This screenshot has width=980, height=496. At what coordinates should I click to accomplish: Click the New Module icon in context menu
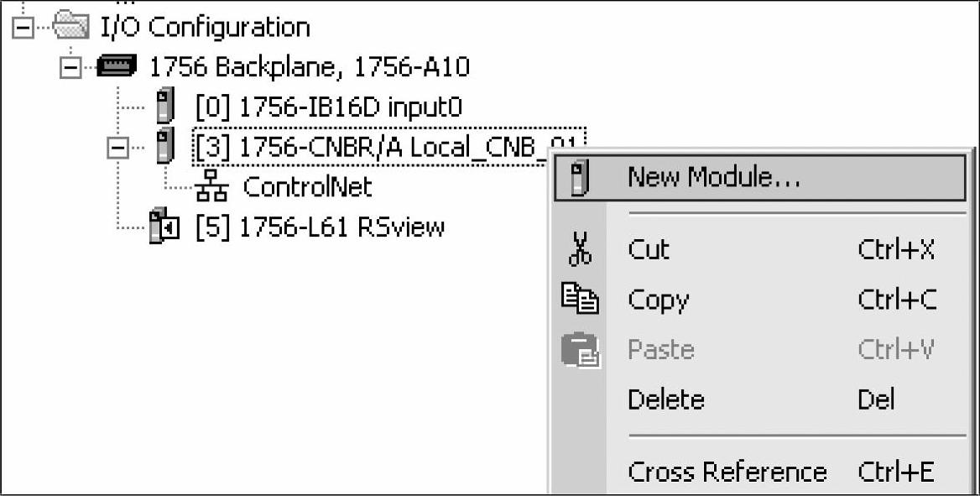580,178
